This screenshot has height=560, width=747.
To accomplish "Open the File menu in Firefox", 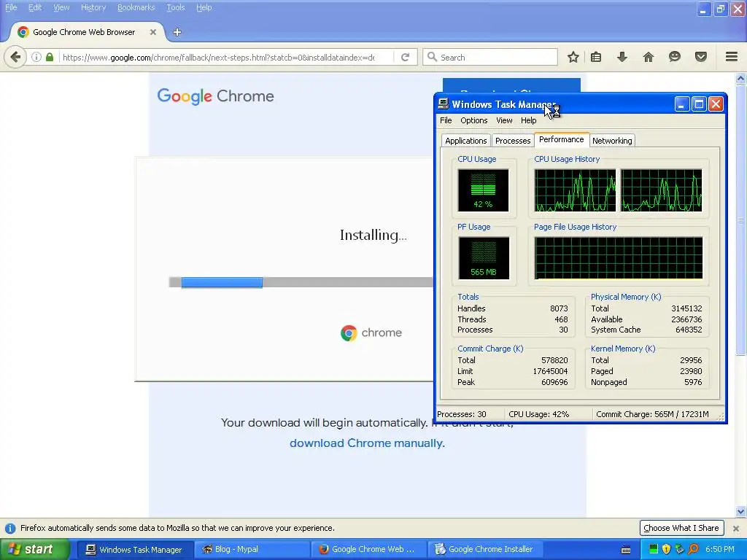I will [x=11, y=7].
